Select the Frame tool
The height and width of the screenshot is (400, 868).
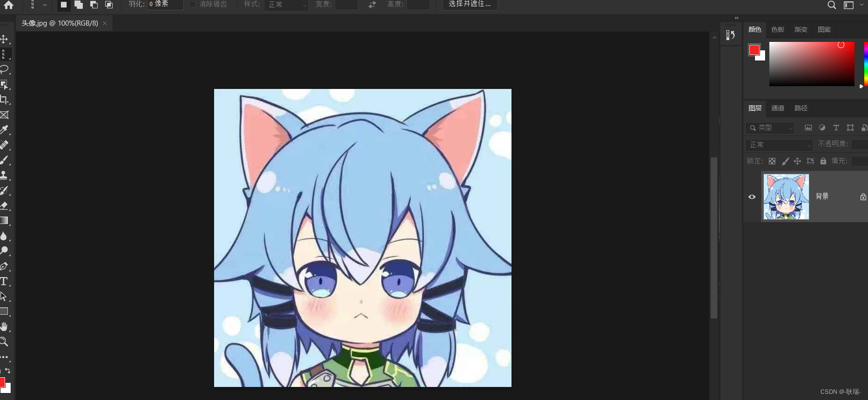point(4,115)
